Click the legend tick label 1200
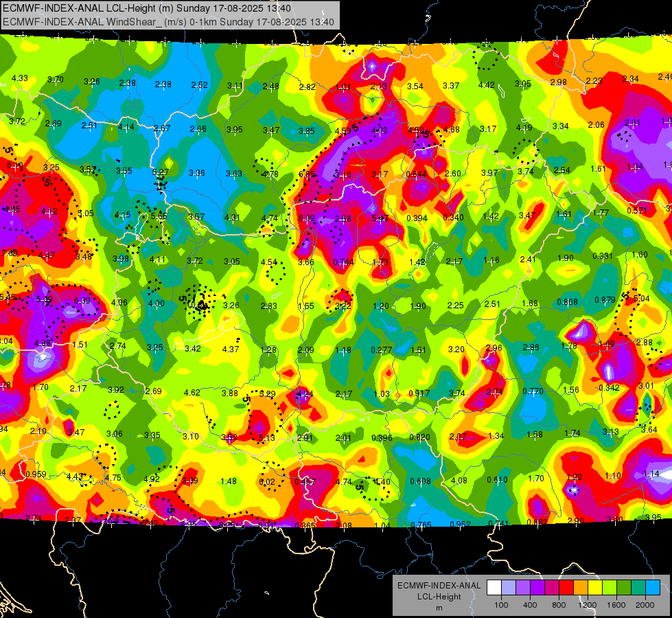This screenshot has height=618, width=672. tap(587, 605)
